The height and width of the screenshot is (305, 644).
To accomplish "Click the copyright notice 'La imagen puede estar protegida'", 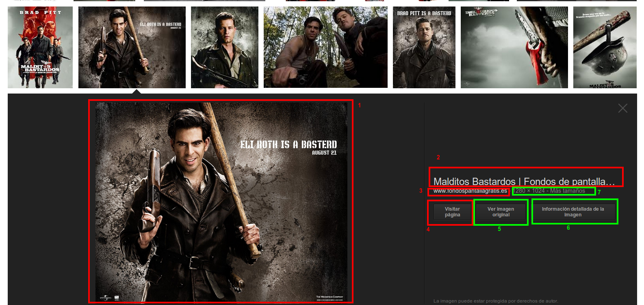I will click(496, 301).
